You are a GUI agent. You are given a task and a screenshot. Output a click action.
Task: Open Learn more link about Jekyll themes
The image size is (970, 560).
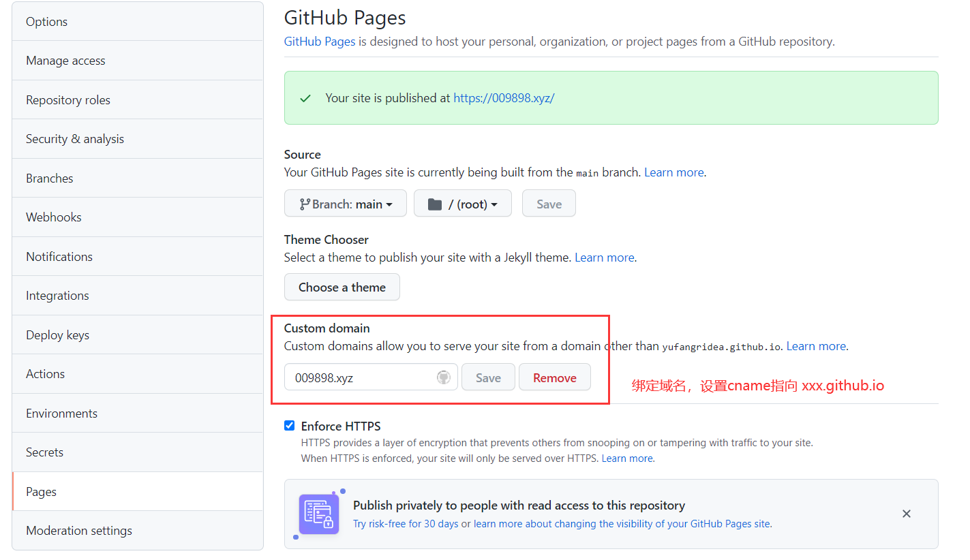[605, 258]
